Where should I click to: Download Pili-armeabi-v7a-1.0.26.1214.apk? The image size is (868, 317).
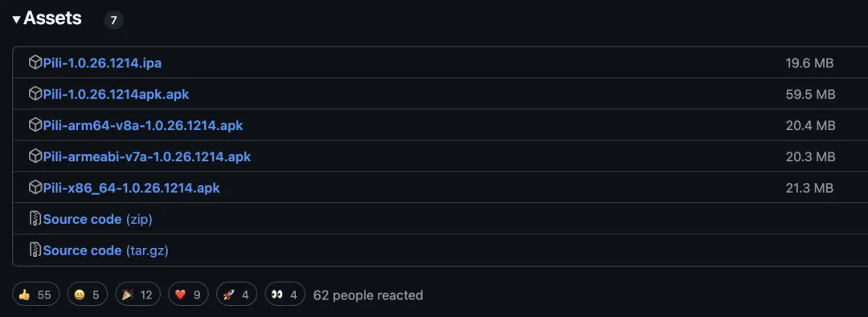tap(147, 156)
